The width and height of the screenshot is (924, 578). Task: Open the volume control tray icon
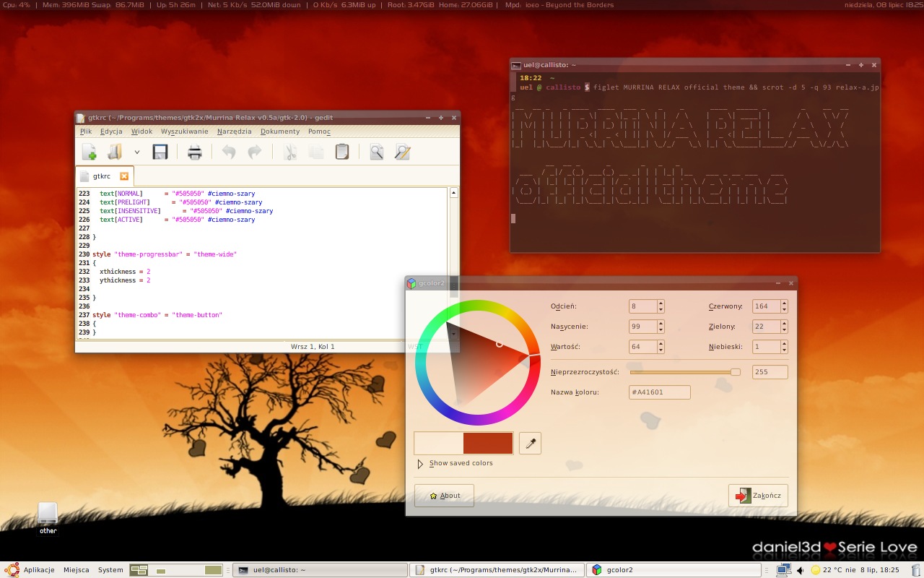click(x=800, y=570)
